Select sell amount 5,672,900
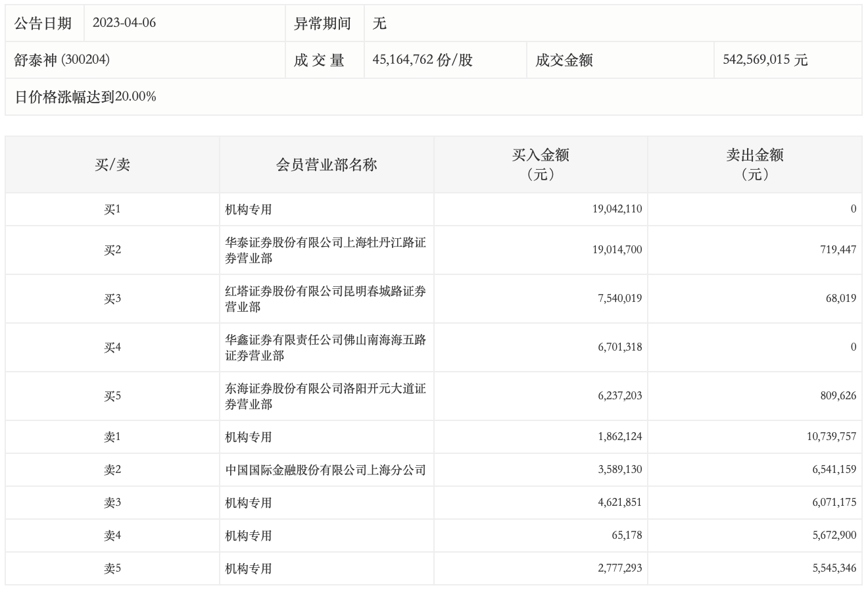This screenshot has width=868, height=596. click(834, 535)
